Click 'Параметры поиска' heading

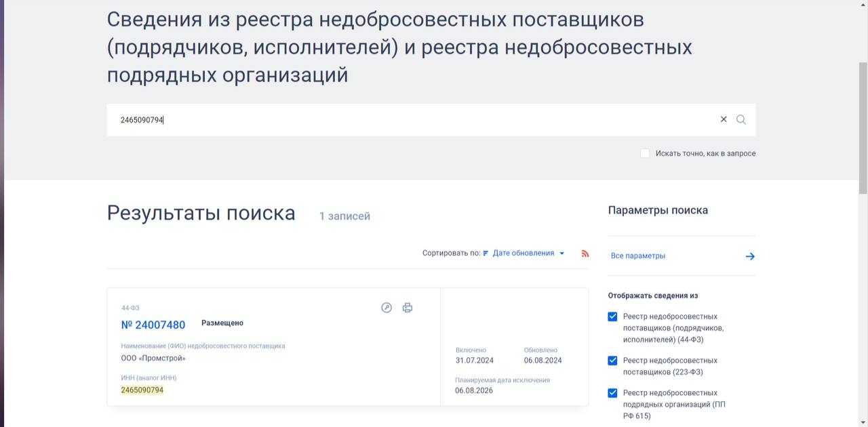click(x=658, y=211)
